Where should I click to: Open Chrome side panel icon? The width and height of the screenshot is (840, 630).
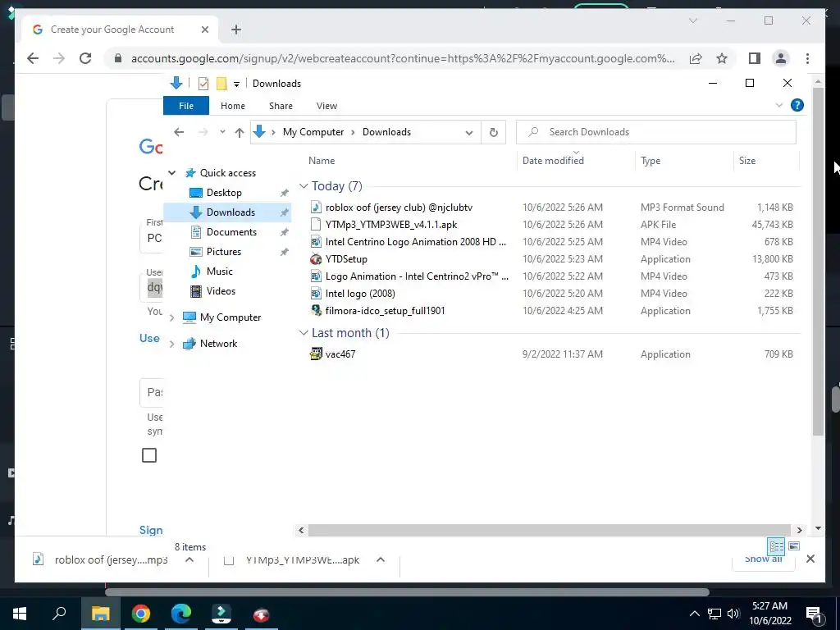pyautogui.click(x=755, y=58)
